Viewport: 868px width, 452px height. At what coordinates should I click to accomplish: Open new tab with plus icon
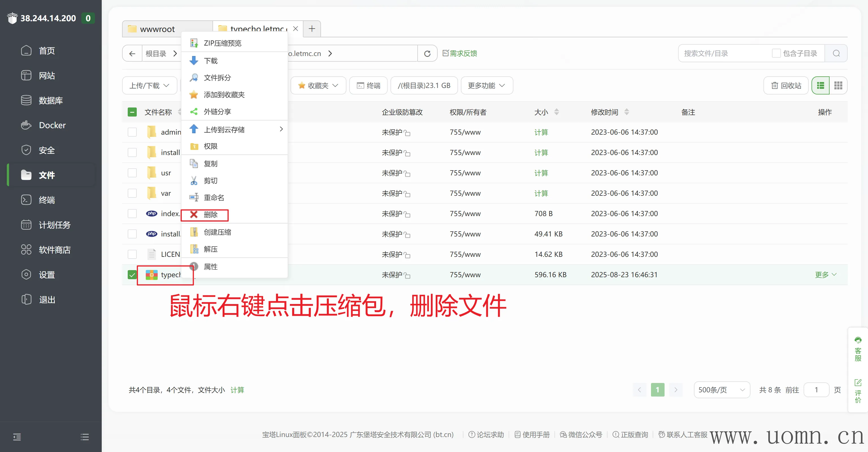312,29
